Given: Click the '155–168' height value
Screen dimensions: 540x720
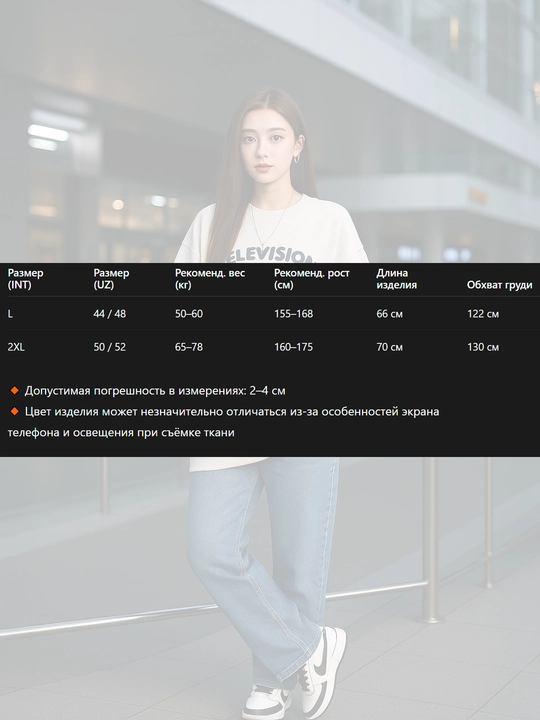Looking at the screenshot, I should click(x=293, y=314).
